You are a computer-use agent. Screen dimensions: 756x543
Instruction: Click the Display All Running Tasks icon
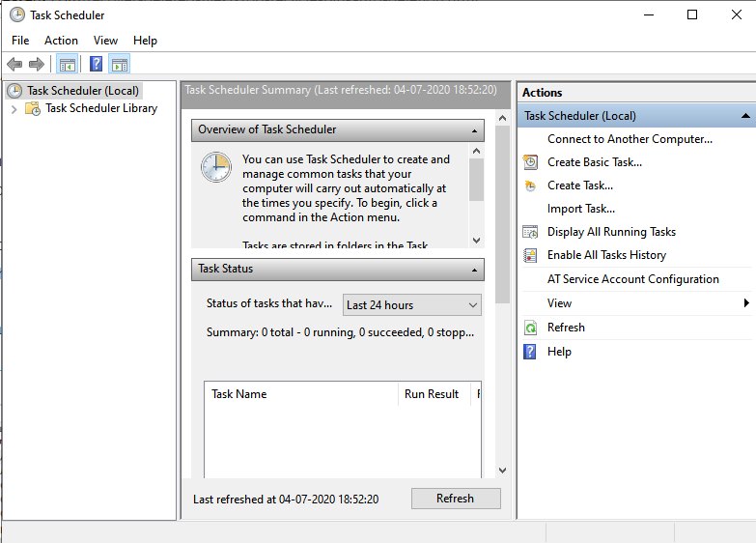click(x=530, y=232)
